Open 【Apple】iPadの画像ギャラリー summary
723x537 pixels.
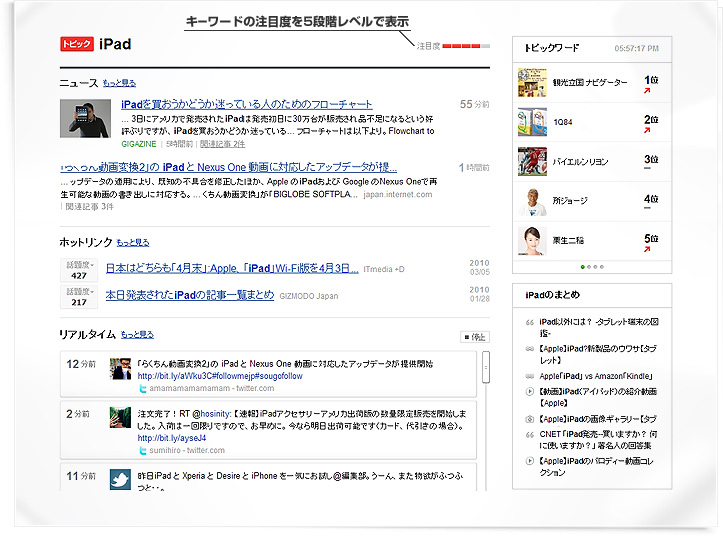[598, 419]
